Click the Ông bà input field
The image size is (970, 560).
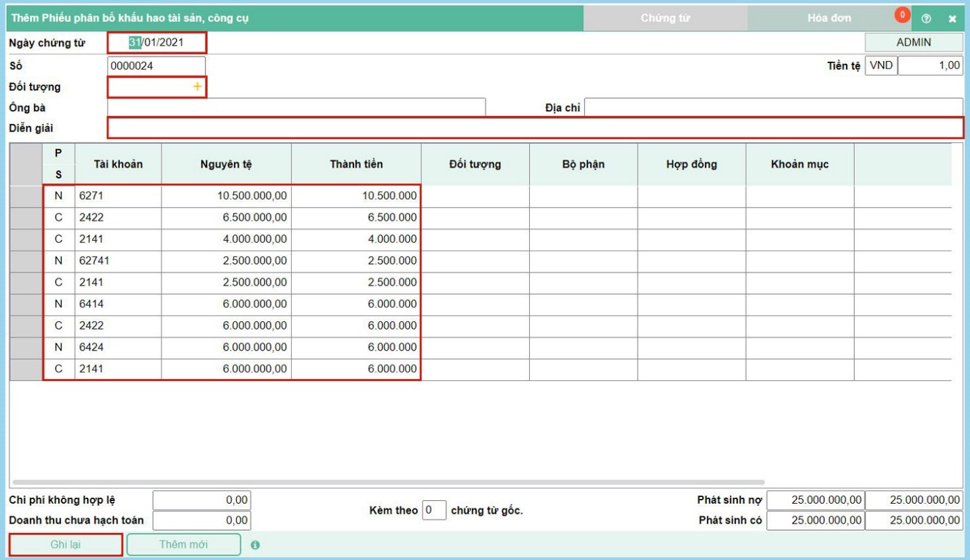(296, 107)
